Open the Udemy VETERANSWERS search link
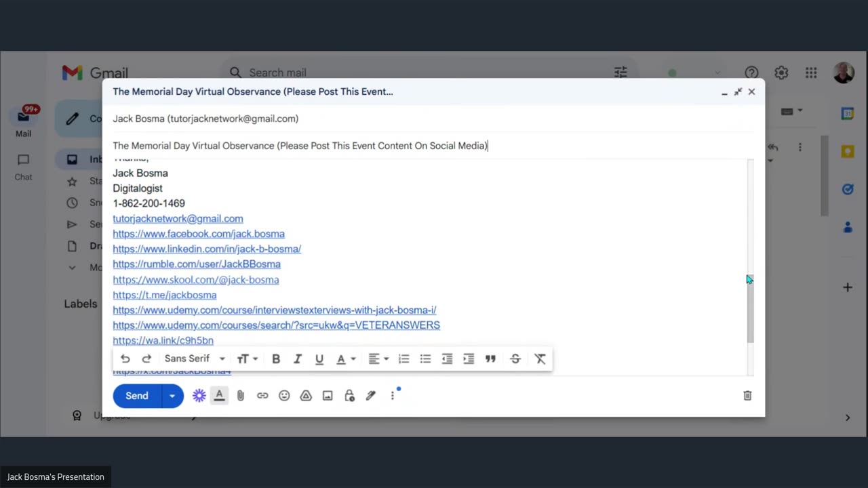This screenshot has height=488, width=868. [x=277, y=325]
